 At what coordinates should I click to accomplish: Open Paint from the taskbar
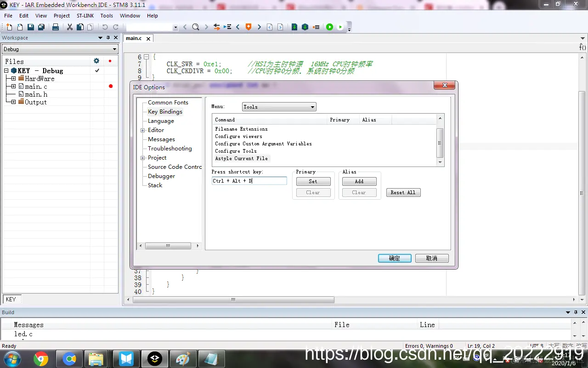(183, 359)
